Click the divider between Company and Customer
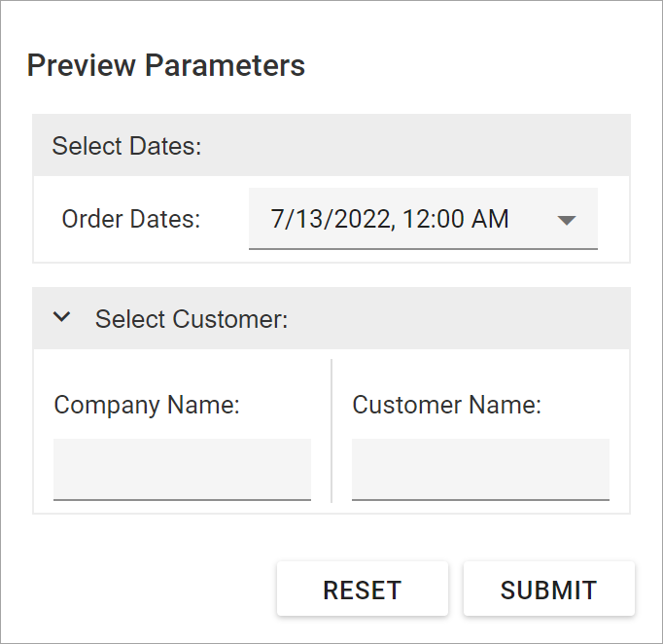This screenshot has width=663, height=644. 331,430
